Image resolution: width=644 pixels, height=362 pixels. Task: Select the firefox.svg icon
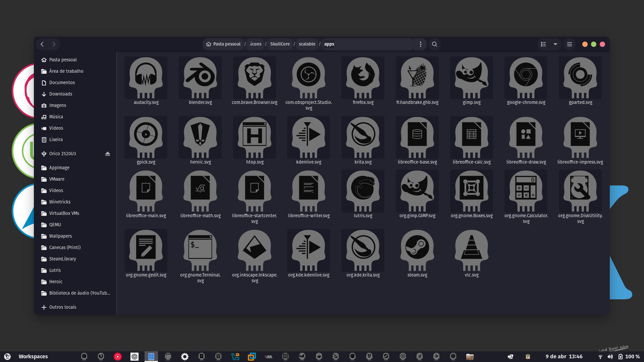tap(363, 78)
